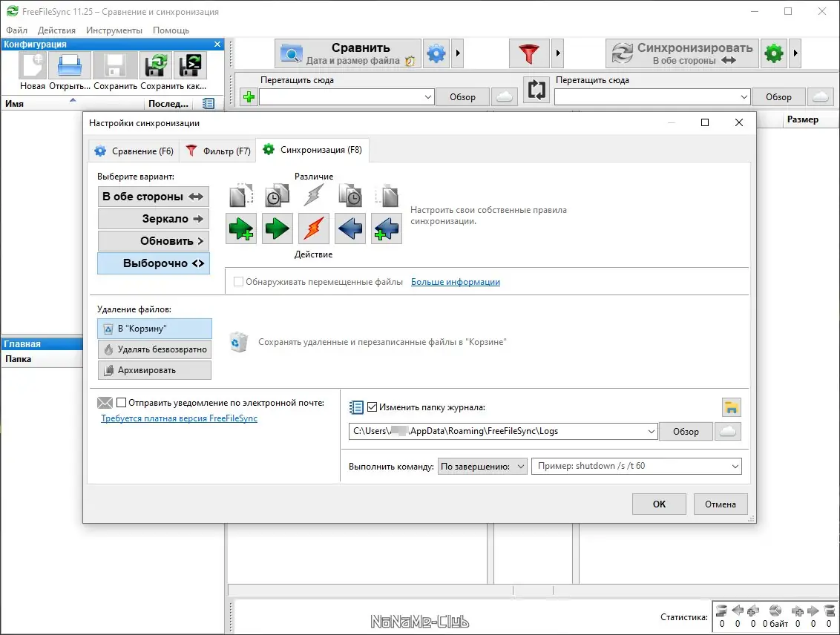840x635 pixels.
Task: Check Отправить уведомление по электронной почте
Action: pyautogui.click(x=121, y=403)
